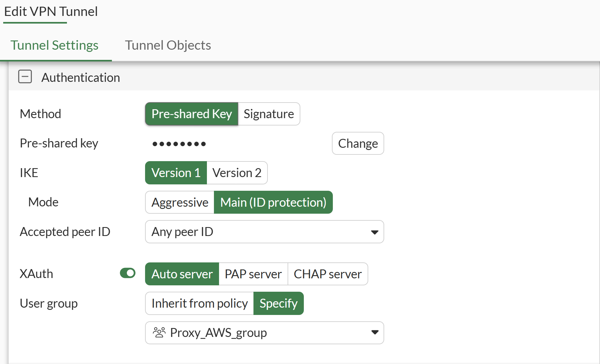Select PAP server for XAuth
The image size is (600, 364).
[253, 274]
